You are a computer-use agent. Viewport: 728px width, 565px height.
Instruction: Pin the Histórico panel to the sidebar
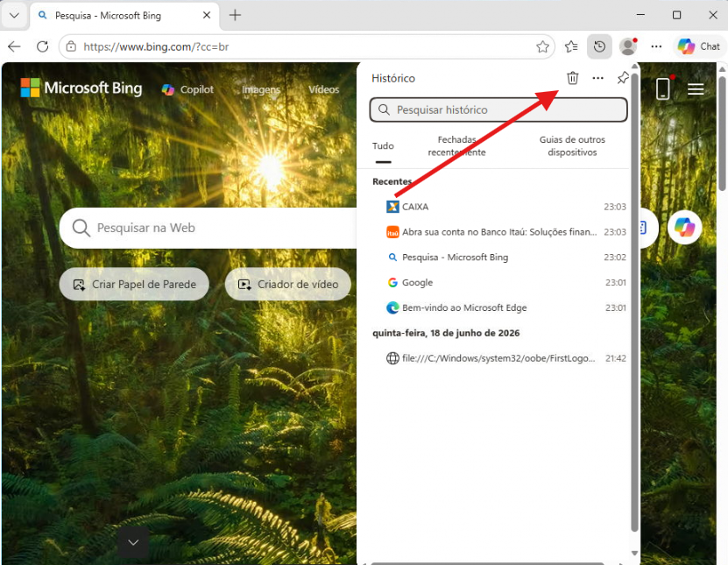click(x=623, y=78)
